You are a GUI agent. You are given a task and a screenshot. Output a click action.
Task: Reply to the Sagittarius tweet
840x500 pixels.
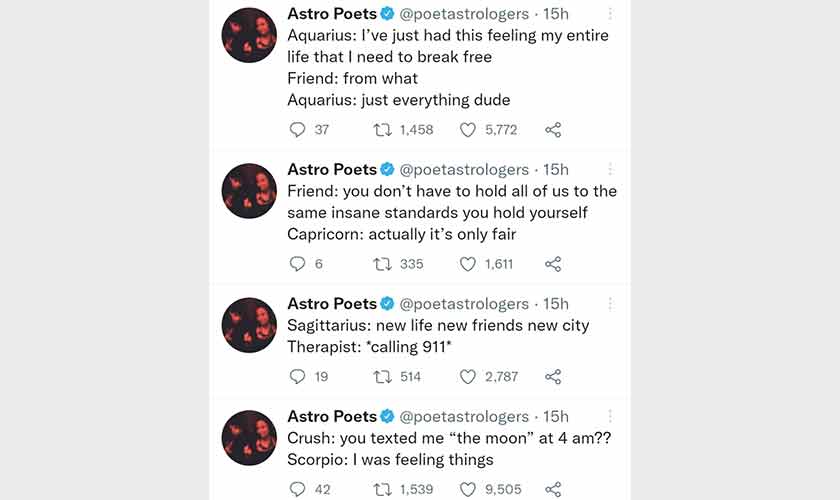click(x=297, y=377)
